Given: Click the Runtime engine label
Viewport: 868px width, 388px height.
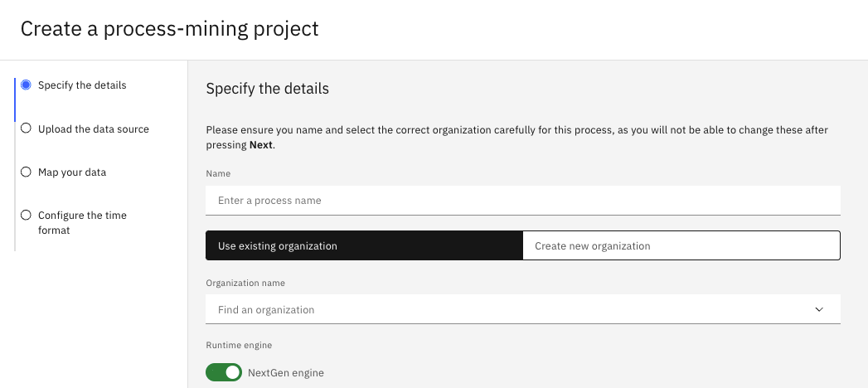Looking at the screenshot, I should pyautogui.click(x=239, y=345).
